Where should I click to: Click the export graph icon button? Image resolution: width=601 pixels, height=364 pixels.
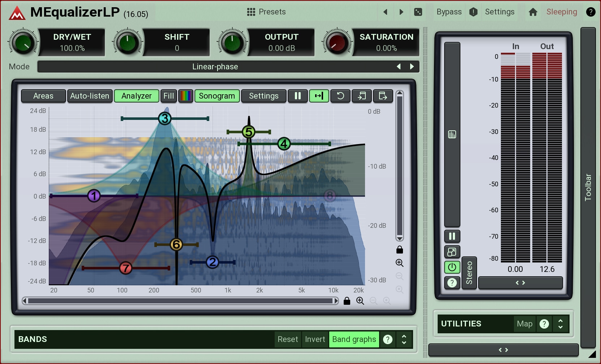[x=383, y=96]
